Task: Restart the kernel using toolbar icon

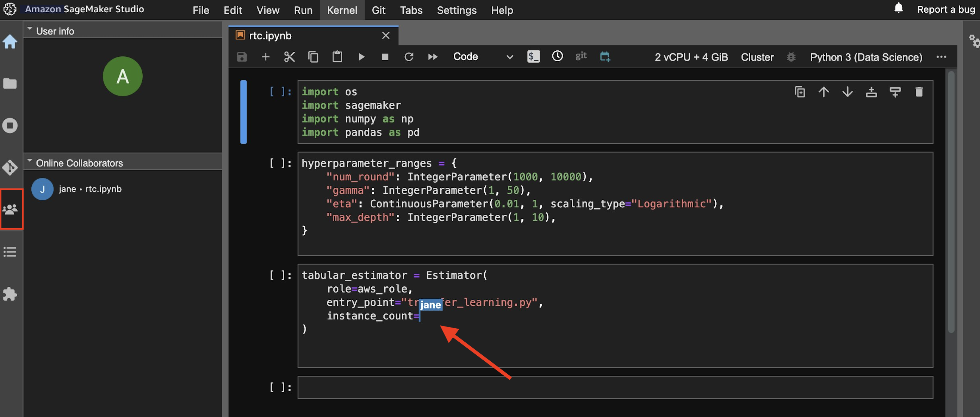Action: pos(409,57)
